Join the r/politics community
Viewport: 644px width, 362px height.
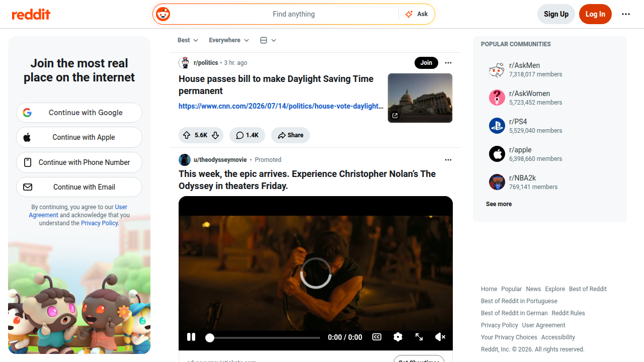coord(426,63)
